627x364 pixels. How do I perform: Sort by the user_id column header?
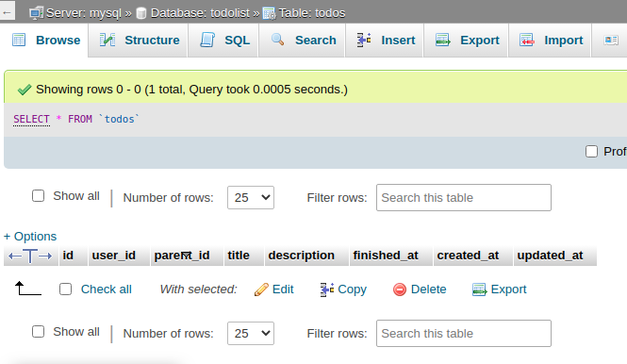point(113,256)
